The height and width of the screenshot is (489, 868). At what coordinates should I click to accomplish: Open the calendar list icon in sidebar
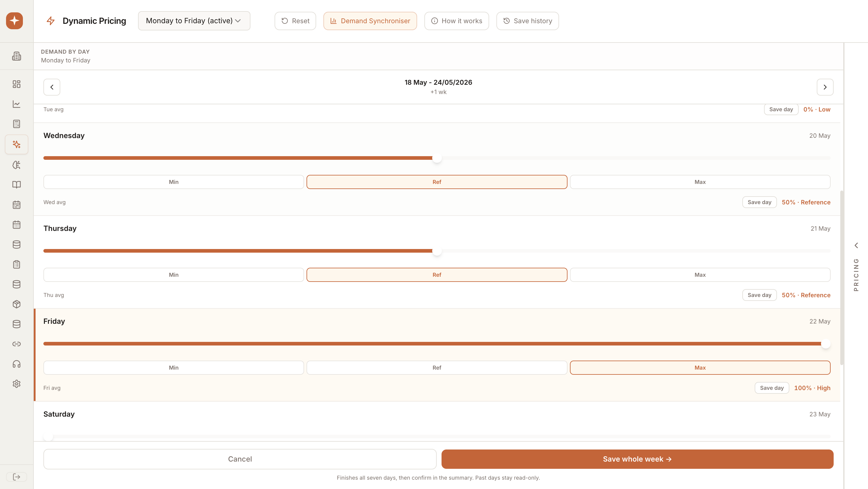(17, 205)
